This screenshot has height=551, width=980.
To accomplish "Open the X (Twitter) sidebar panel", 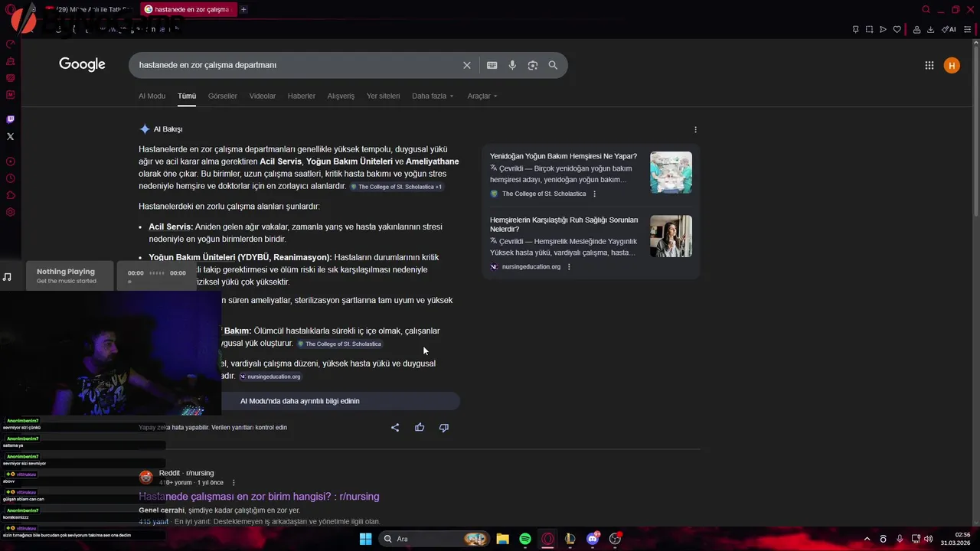I will [10, 136].
